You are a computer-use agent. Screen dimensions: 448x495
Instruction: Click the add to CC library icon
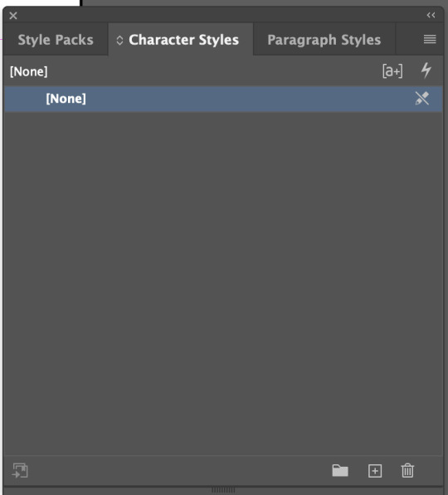[20, 470]
